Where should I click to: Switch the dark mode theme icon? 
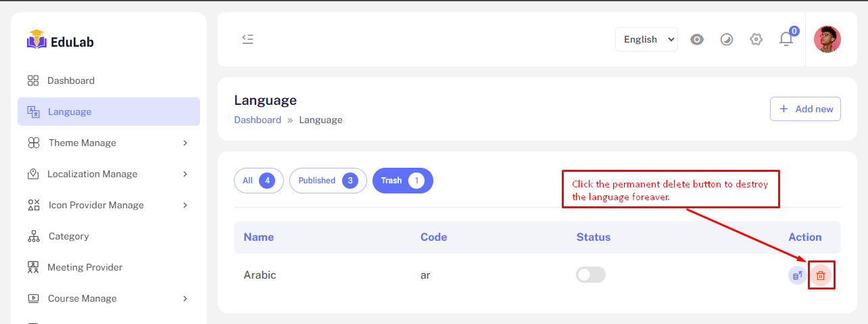[x=727, y=39]
